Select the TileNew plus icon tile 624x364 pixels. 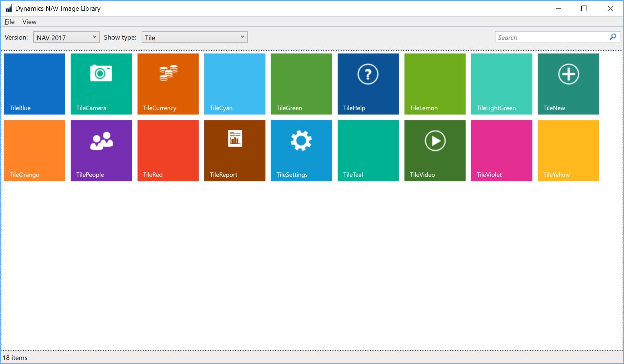coord(568,74)
